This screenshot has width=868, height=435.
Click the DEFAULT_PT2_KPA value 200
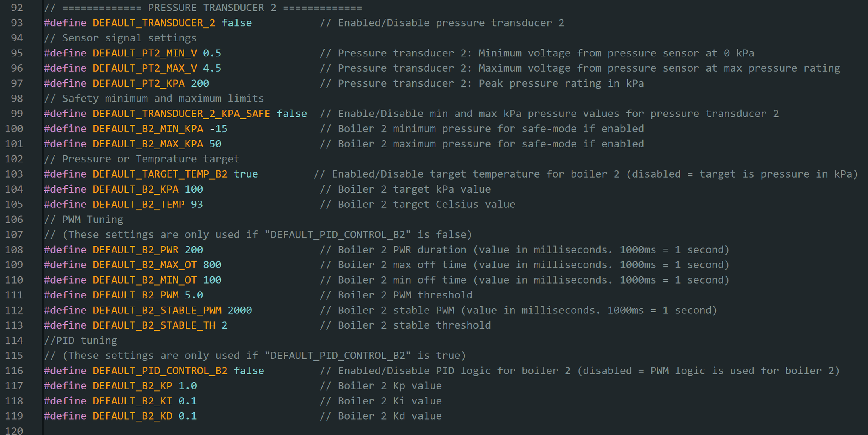tap(200, 83)
